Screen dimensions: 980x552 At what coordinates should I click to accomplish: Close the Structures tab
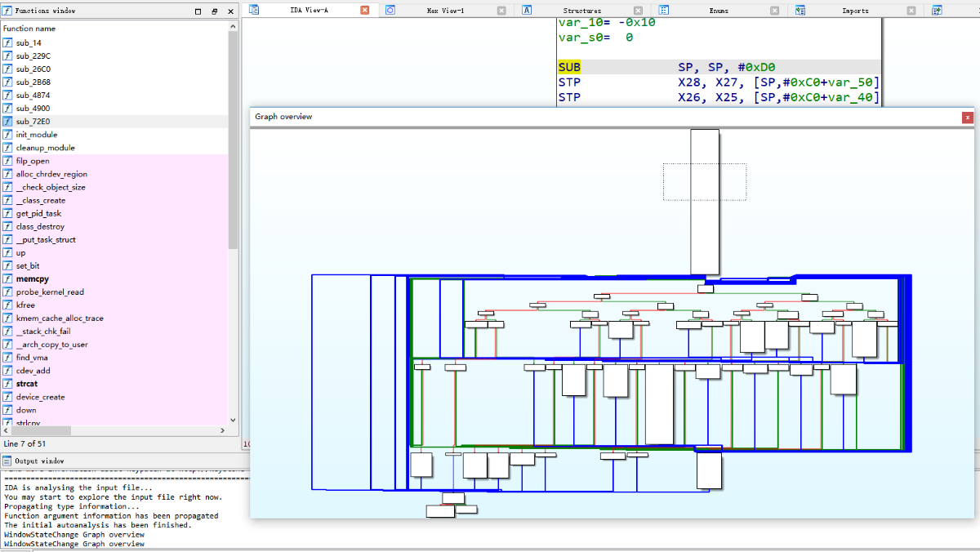[x=638, y=11]
